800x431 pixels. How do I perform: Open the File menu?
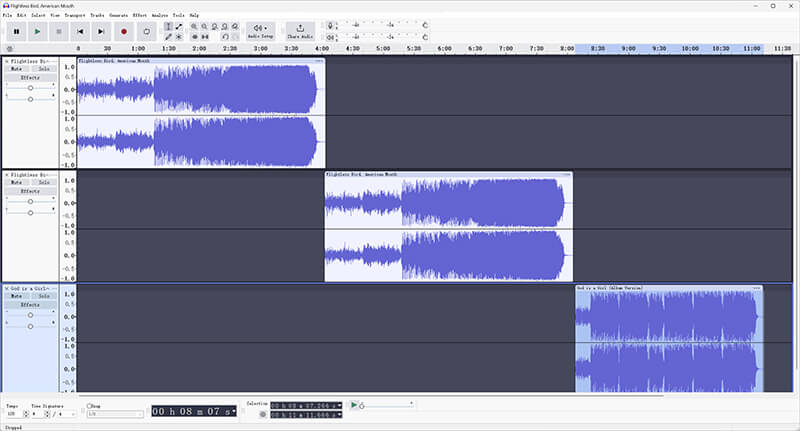[x=7, y=15]
